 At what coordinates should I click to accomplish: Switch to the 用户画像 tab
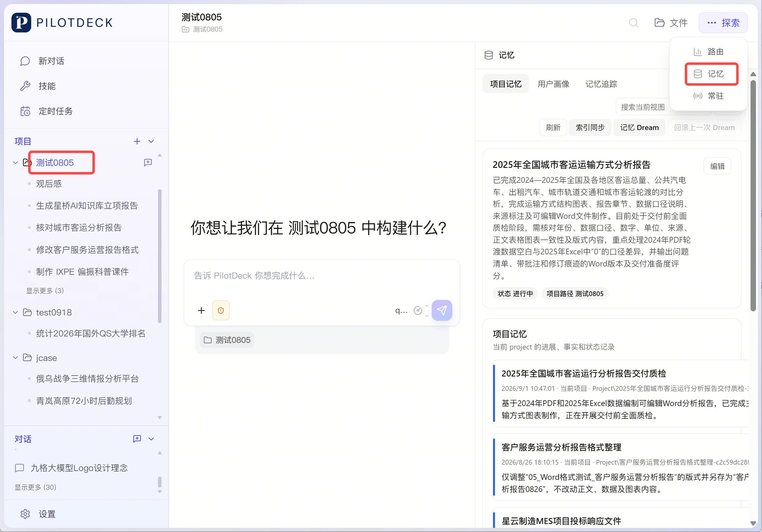click(553, 84)
